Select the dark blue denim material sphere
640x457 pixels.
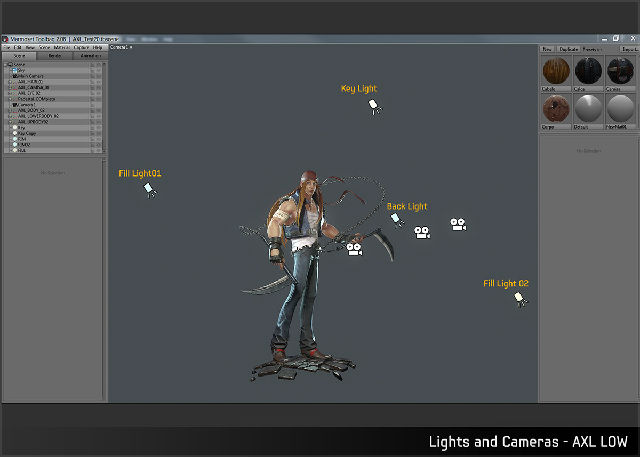[588, 71]
